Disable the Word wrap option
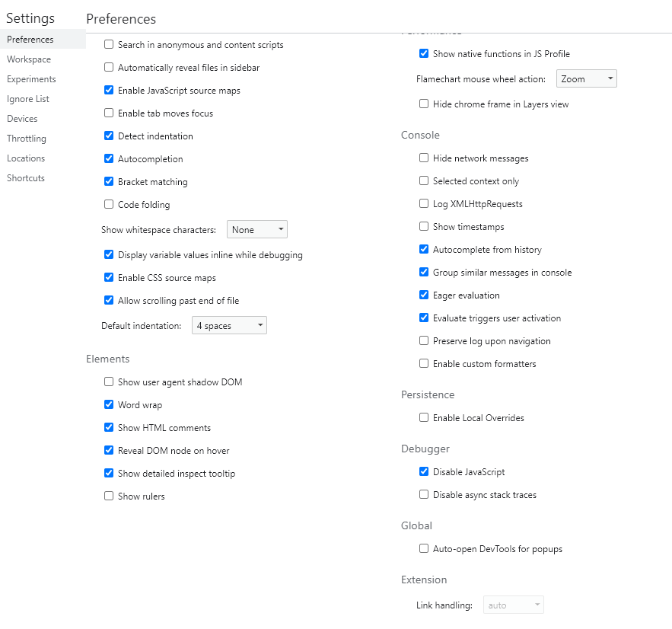The width and height of the screenshot is (672, 629). coord(109,404)
